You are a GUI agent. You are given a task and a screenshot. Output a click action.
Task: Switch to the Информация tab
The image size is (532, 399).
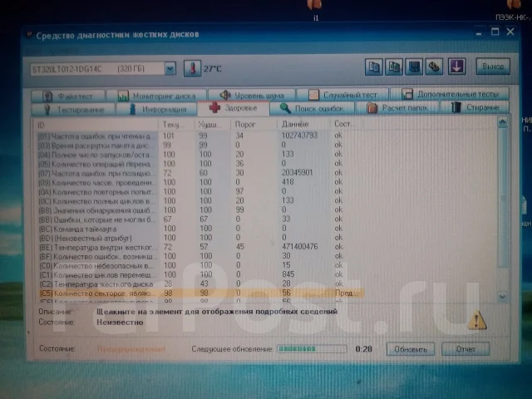tap(156, 109)
